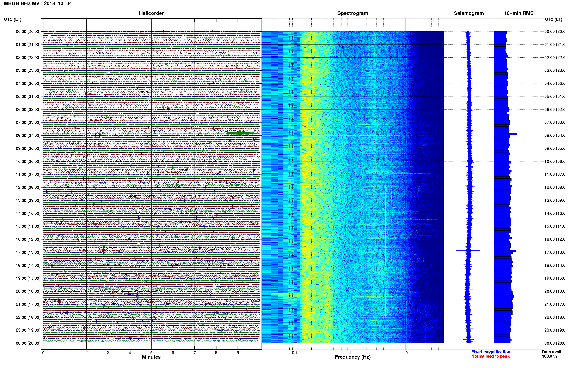Click the Data avail. label
The width and height of the screenshot is (588, 368).
coord(552,352)
